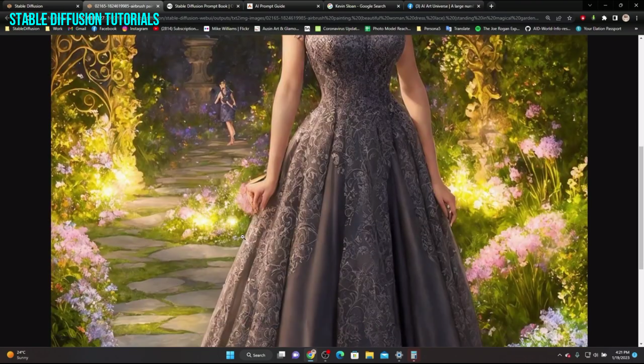Open the Mail app from the taskbar
This screenshot has height=364, width=644.
click(384, 355)
